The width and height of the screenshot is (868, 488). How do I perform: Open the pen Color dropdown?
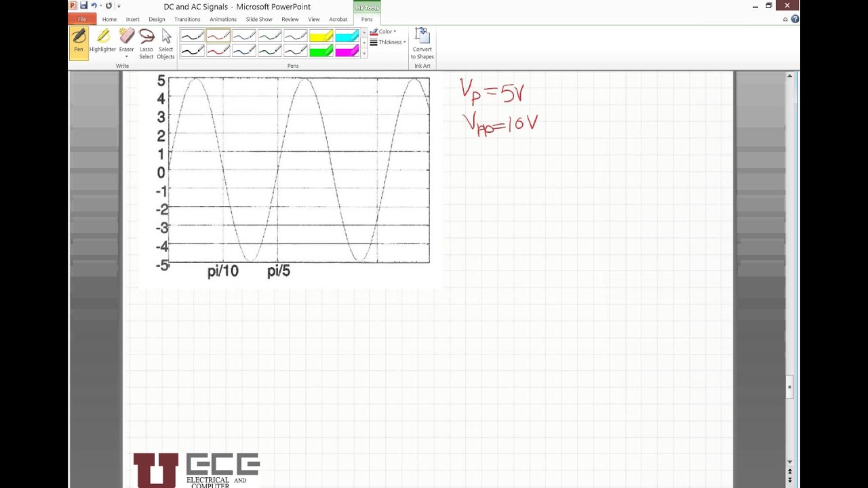[x=383, y=31]
